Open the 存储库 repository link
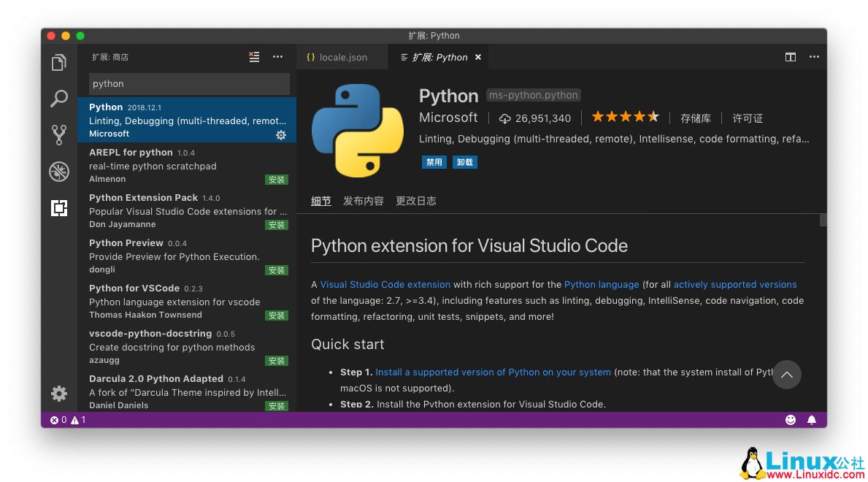 click(695, 118)
